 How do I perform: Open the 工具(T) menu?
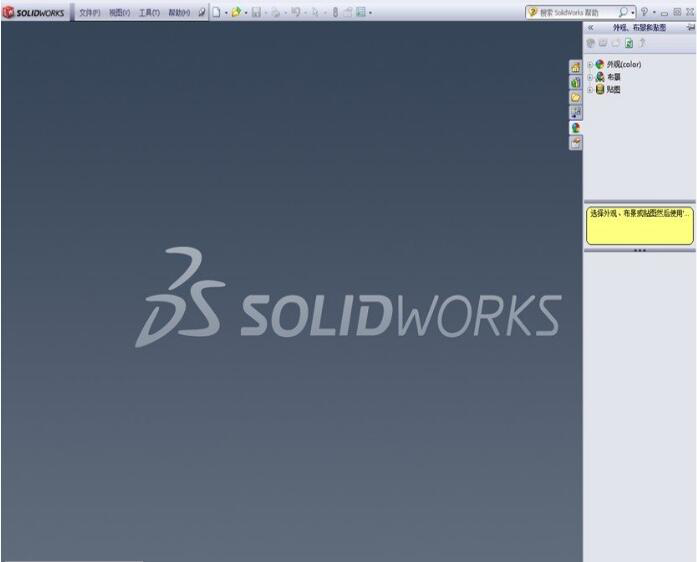click(x=148, y=13)
